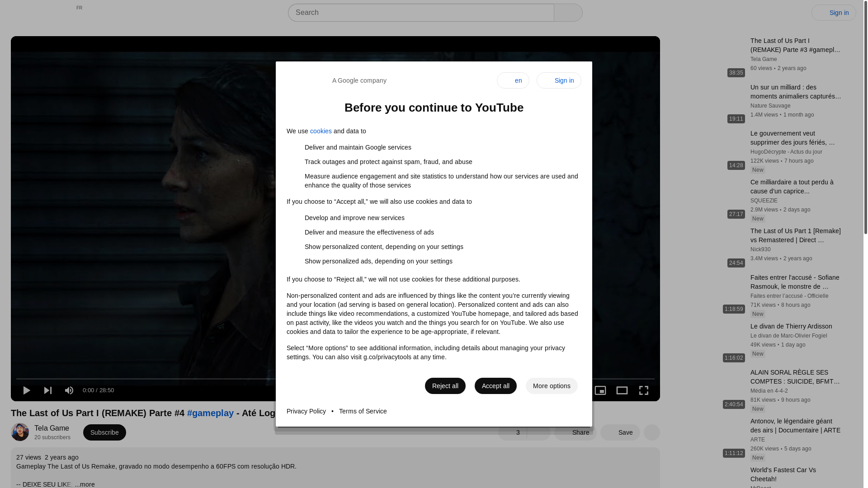Open Tela Game channel avatar

pos(20,432)
